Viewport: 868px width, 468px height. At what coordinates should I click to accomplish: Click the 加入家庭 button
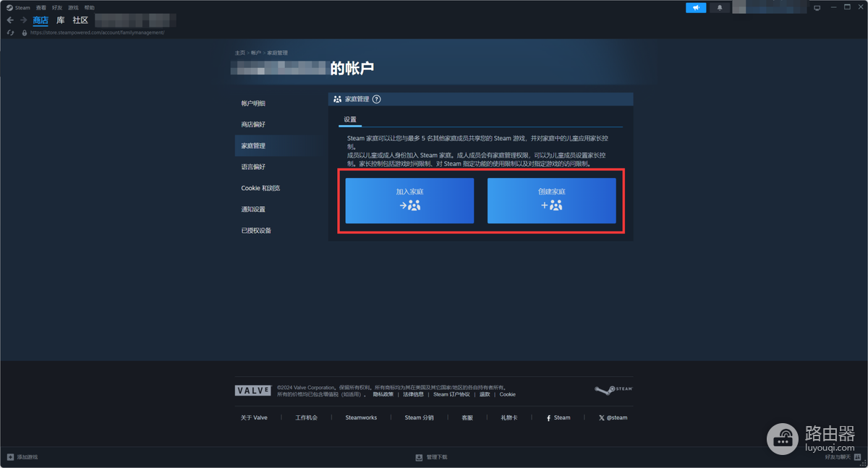(409, 200)
